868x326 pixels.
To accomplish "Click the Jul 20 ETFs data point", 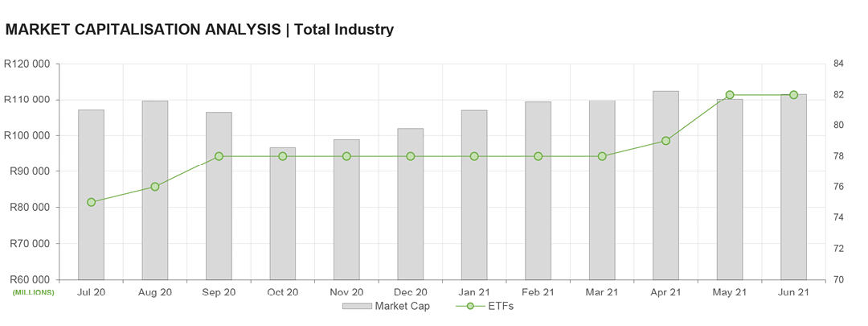I will pos(91,202).
